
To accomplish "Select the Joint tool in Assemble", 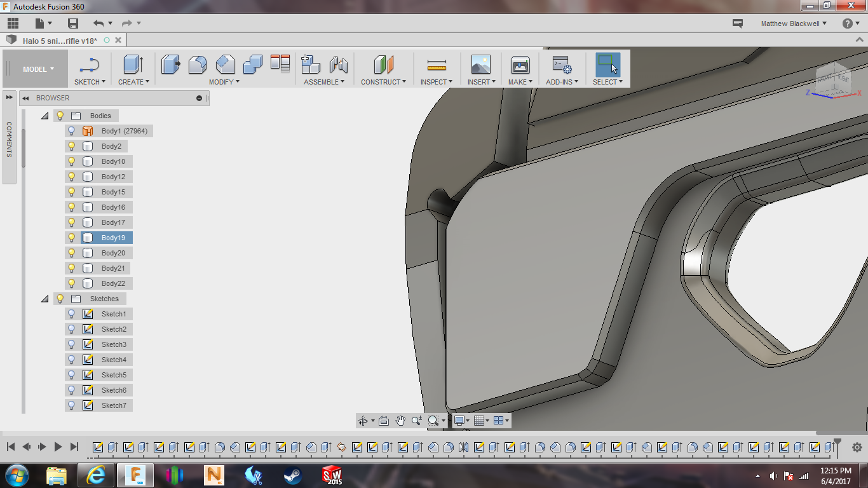I will point(339,64).
